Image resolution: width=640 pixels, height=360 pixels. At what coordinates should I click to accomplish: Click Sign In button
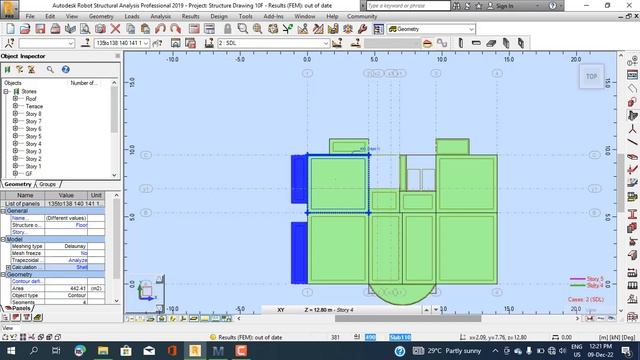(501, 6)
